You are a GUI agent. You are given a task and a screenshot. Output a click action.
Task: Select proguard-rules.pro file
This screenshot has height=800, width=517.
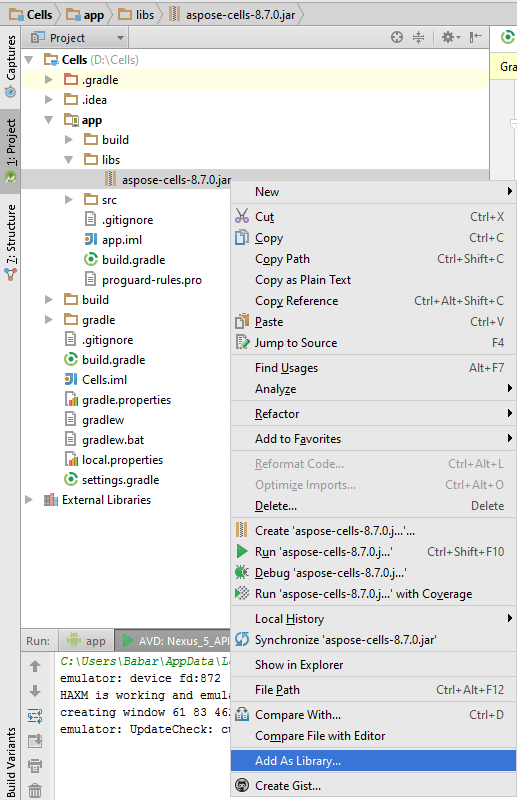(143, 280)
